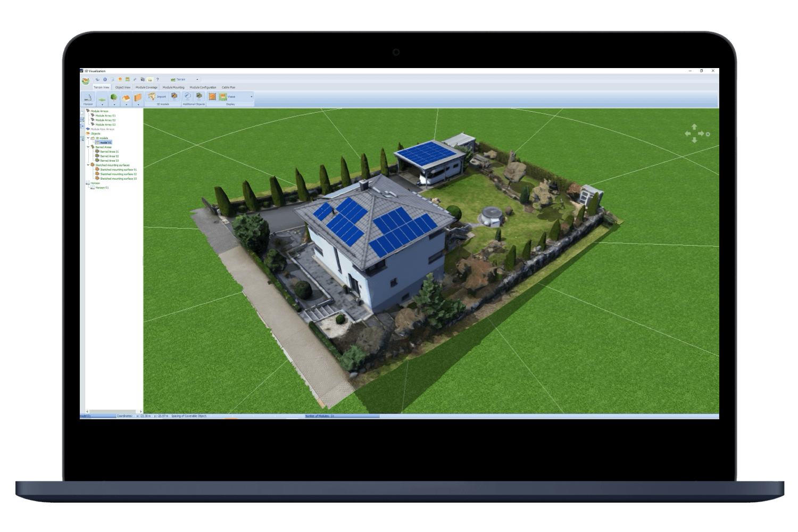The height and width of the screenshot is (532, 798).
Task: Open dropdown arrow under the wall block icon
Action: tap(138, 105)
